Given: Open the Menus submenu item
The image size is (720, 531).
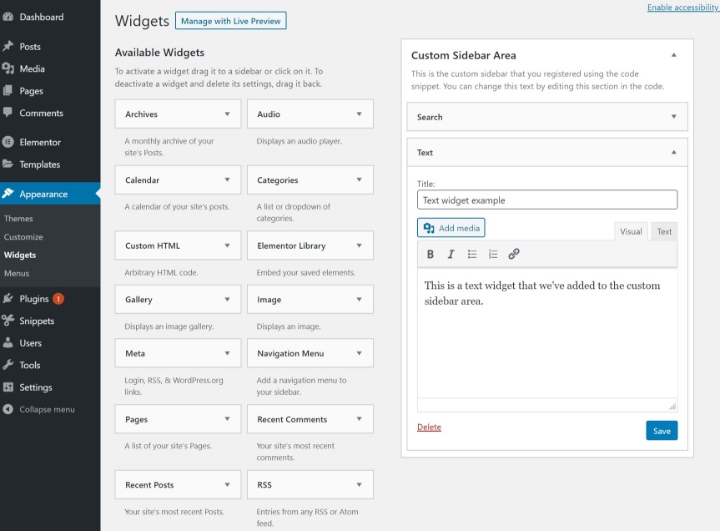Looking at the screenshot, I should click(x=17, y=273).
